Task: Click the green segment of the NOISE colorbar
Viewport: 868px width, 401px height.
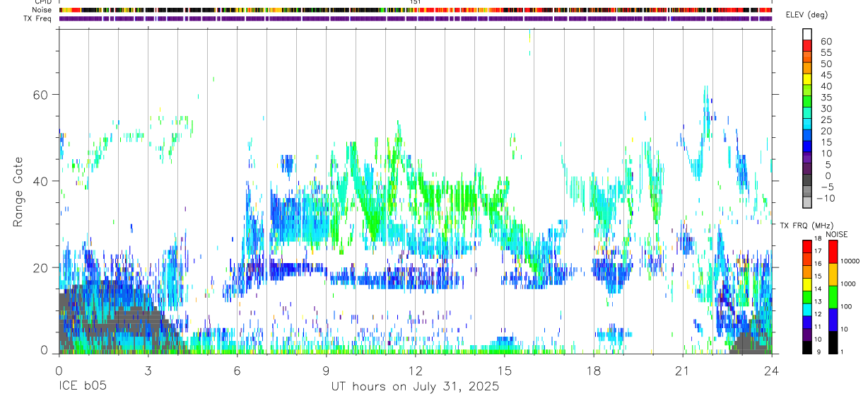Action: [833, 296]
